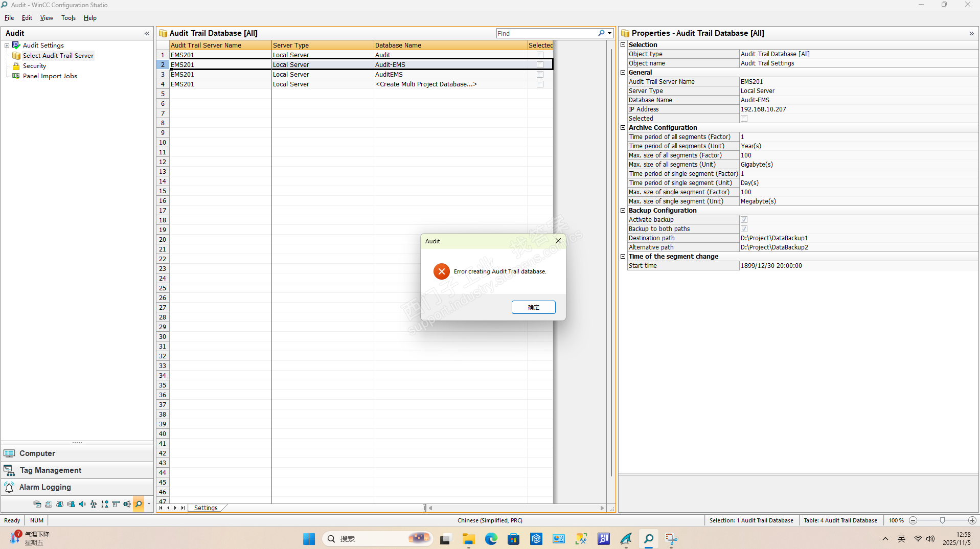Open the stacked documents editor icon in navigation strip
The width and height of the screenshot is (980, 549).
49,504
